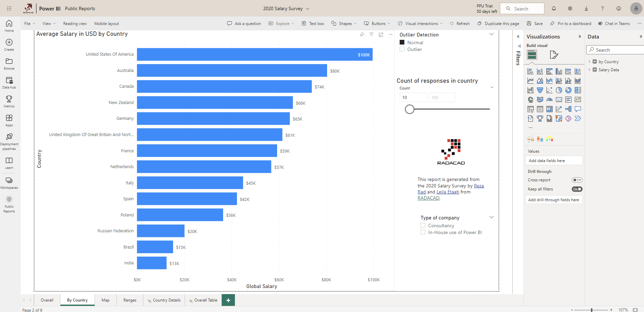The height and width of the screenshot is (312, 644).
Task: Click the Metrics trophy icon
Action: pyautogui.click(x=9, y=101)
